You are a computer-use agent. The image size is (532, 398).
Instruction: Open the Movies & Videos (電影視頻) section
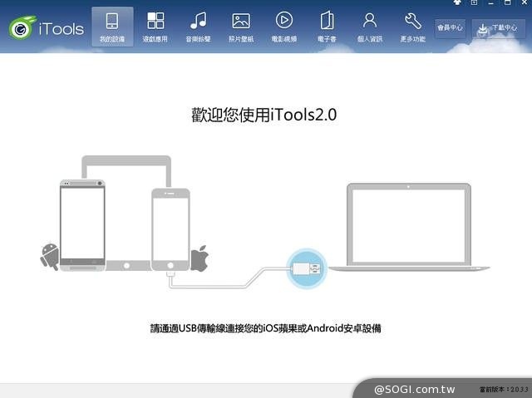click(x=284, y=27)
